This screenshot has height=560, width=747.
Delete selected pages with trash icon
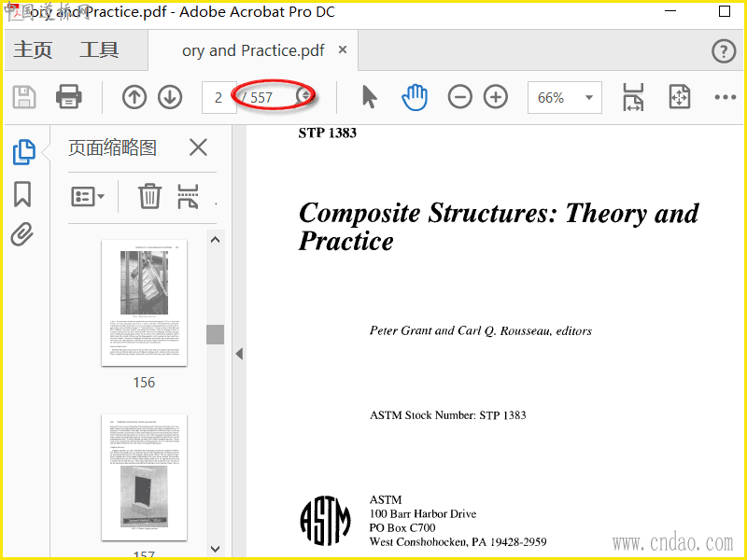click(x=149, y=196)
